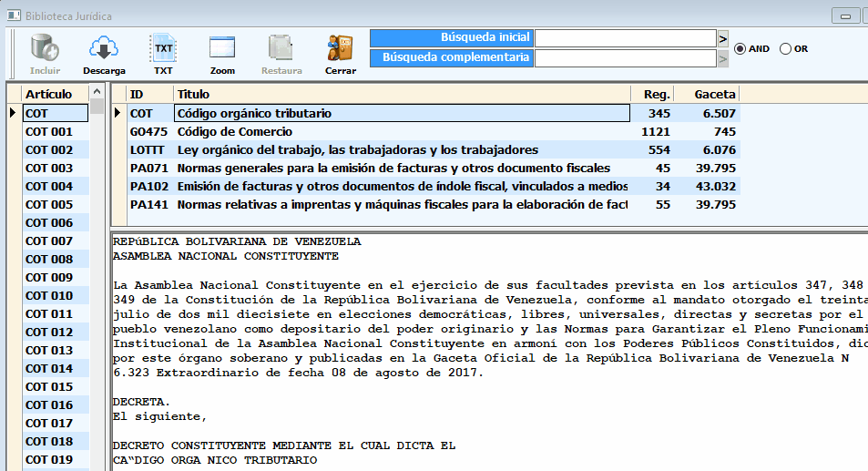Focus the Búsqueda complementaria input field
The height and width of the screenshot is (471, 868).
pos(625,58)
